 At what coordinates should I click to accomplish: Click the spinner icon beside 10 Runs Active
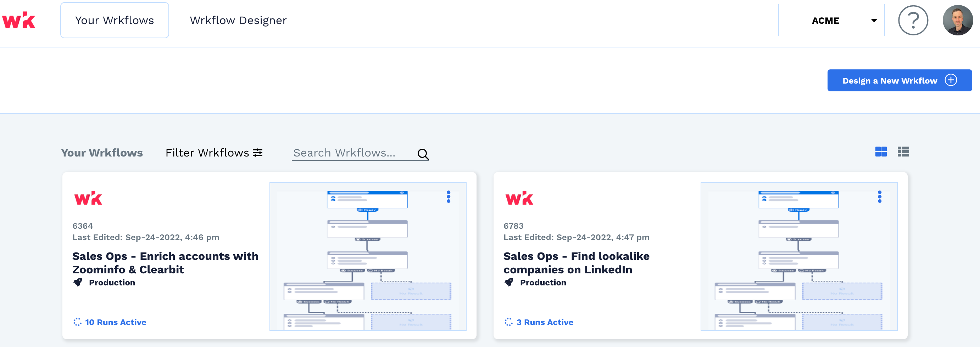tap(77, 322)
